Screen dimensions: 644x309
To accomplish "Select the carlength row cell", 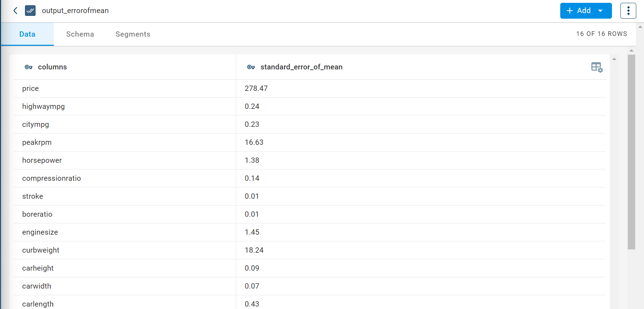I will coord(125,302).
